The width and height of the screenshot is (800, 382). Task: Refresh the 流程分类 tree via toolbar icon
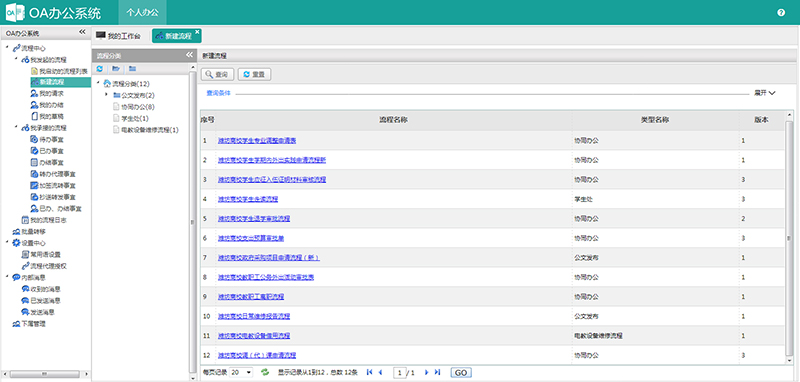pos(99,68)
